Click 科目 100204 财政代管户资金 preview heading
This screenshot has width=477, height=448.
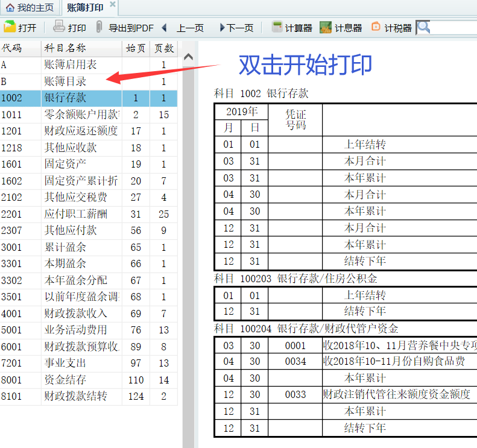click(306, 329)
